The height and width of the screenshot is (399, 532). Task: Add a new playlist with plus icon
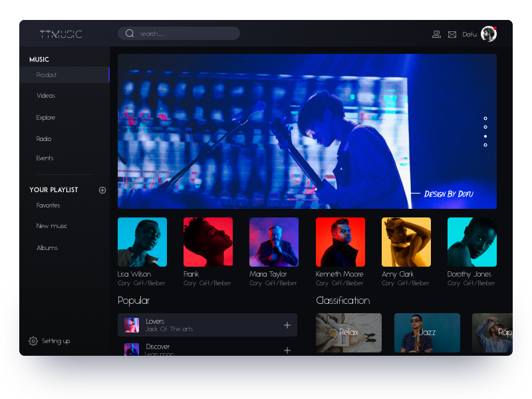pyautogui.click(x=102, y=190)
